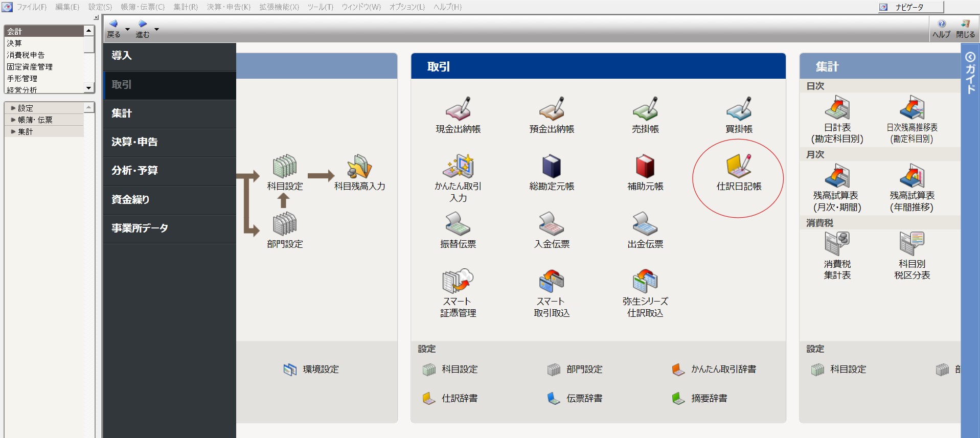Open 環境設定 link
The image size is (980, 438).
(x=311, y=369)
